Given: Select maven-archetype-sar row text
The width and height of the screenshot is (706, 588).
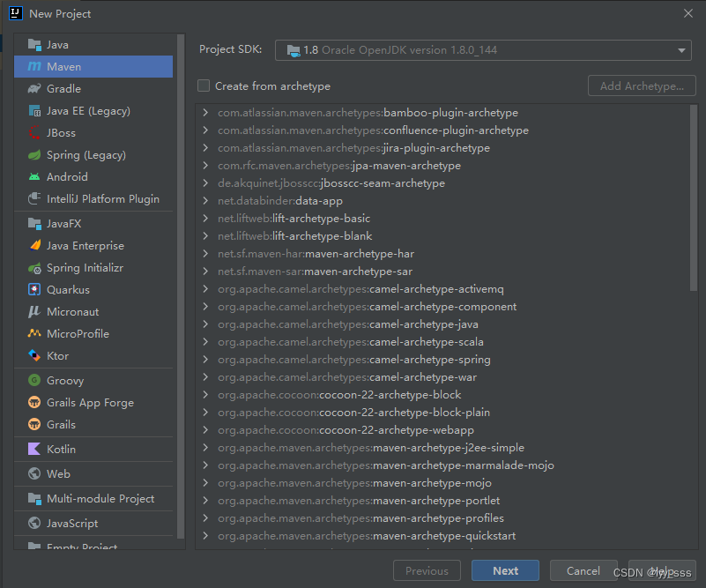Looking at the screenshot, I should click(316, 271).
